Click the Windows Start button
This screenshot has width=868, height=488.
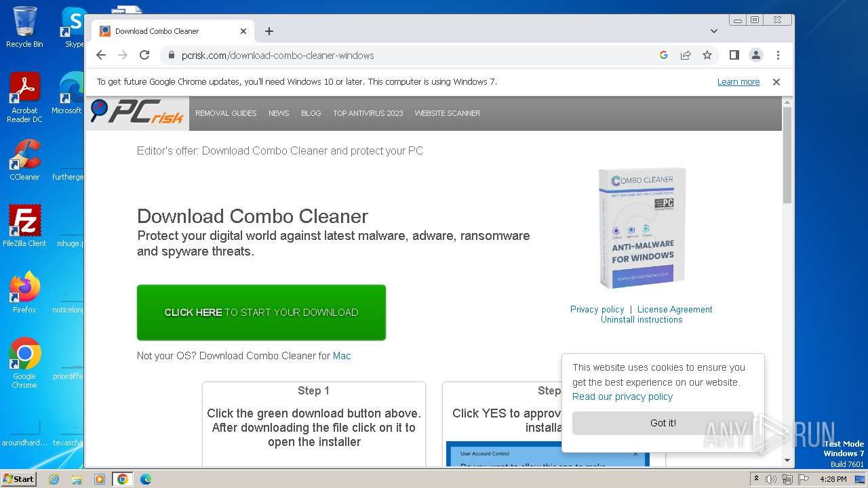(x=18, y=479)
